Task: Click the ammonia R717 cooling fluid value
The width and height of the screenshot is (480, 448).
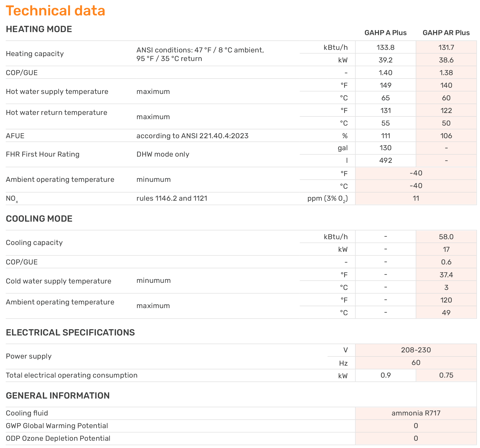Action: pyautogui.click(x=416, y=413)
